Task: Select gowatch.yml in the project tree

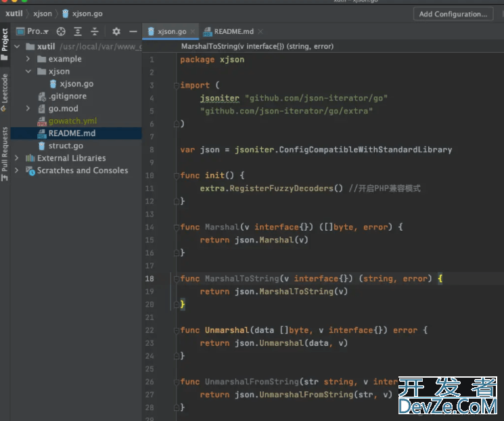Action: pos(72,121)
